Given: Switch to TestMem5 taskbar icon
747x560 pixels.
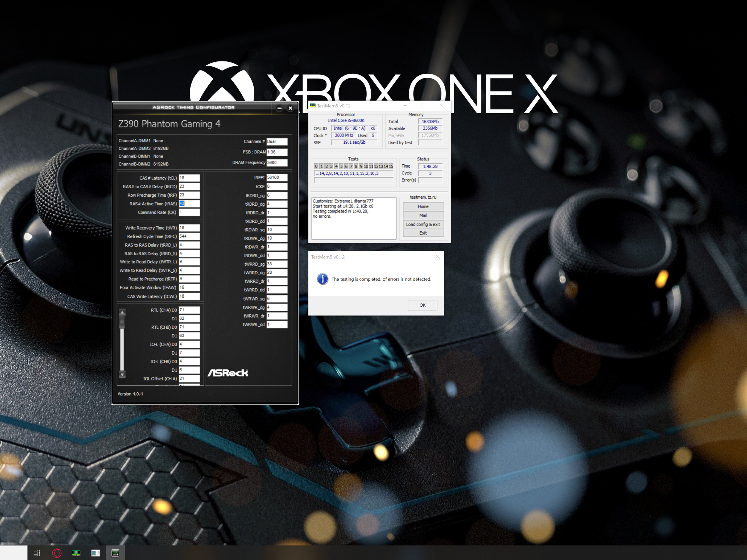Looking at the screenshot, I should 76,553.
